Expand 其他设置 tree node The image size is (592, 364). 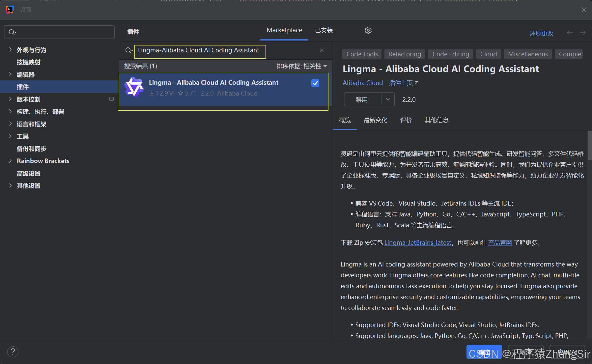[10, 185]
